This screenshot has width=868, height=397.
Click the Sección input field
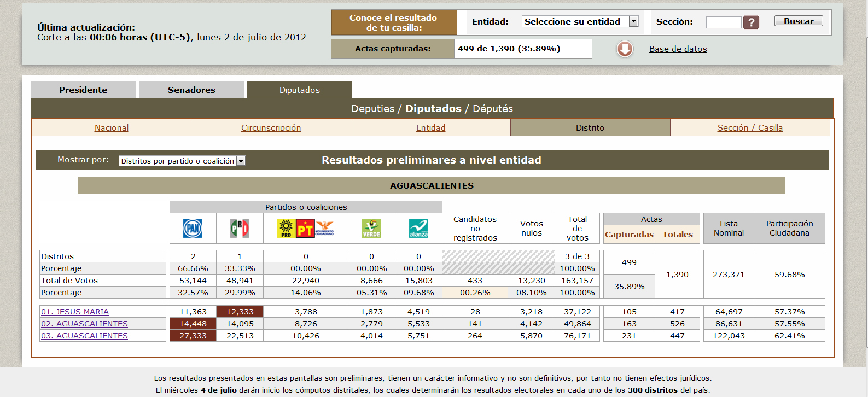coord(723,22)
